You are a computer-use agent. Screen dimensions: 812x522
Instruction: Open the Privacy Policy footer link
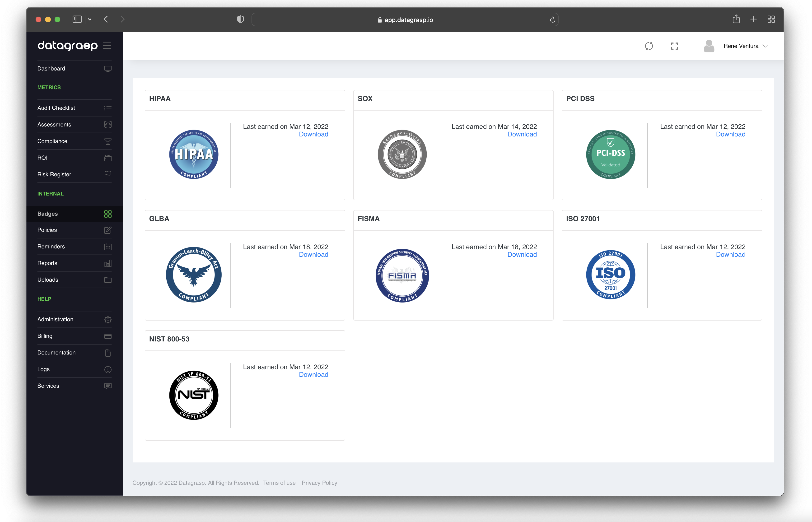pyautogui.click(x=319, y=483)
